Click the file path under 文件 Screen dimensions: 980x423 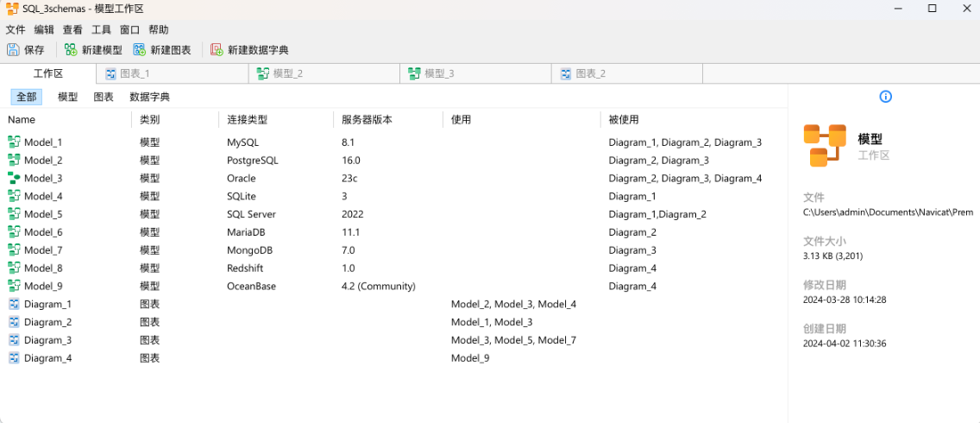click(889, 212)
